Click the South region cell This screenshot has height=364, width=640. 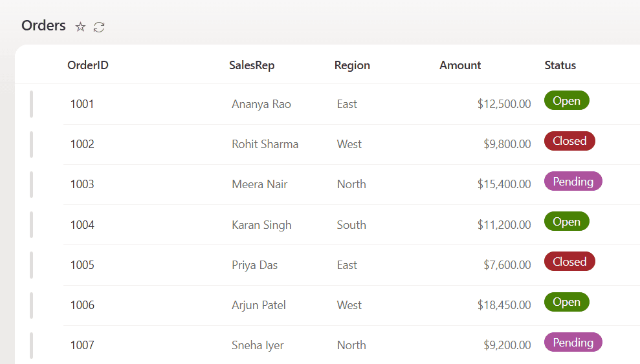click(351, 224)
